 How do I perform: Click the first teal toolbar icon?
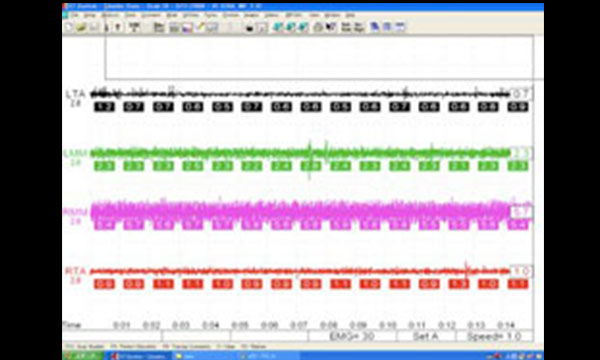pos(278,27)
